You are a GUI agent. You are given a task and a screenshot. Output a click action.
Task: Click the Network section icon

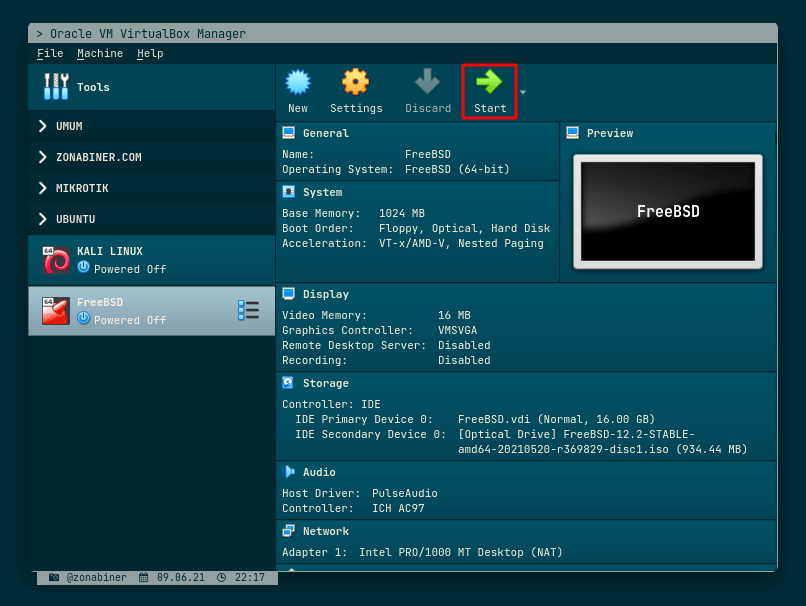[x=289, y=530]
